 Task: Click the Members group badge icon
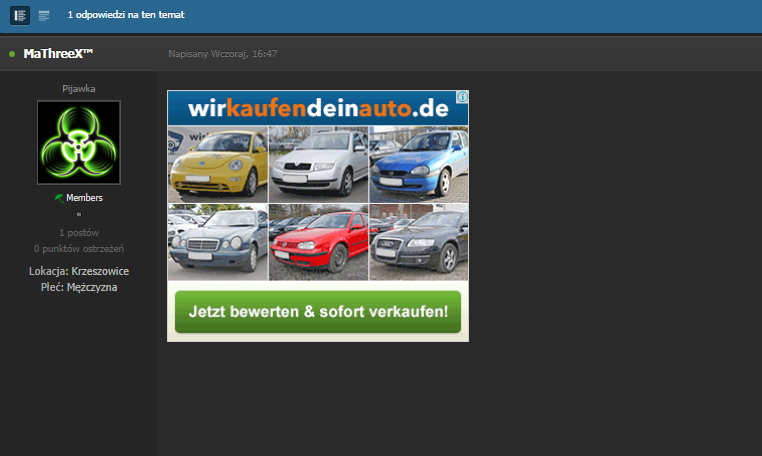[59, 198]
